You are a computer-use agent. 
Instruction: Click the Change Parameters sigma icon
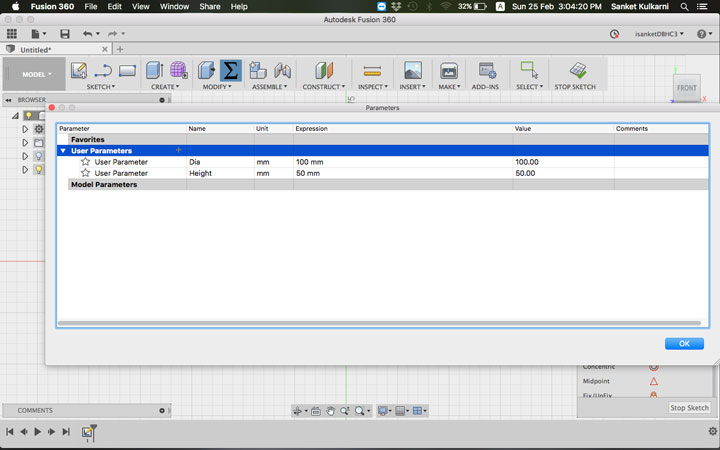pyautogui.click(x=231, y=70)
